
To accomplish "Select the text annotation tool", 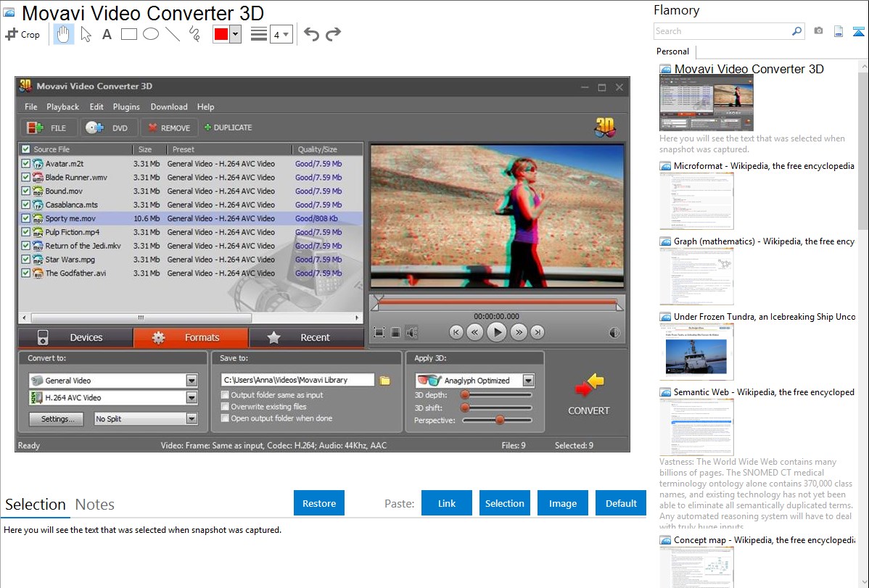I will tap(107, 34).
